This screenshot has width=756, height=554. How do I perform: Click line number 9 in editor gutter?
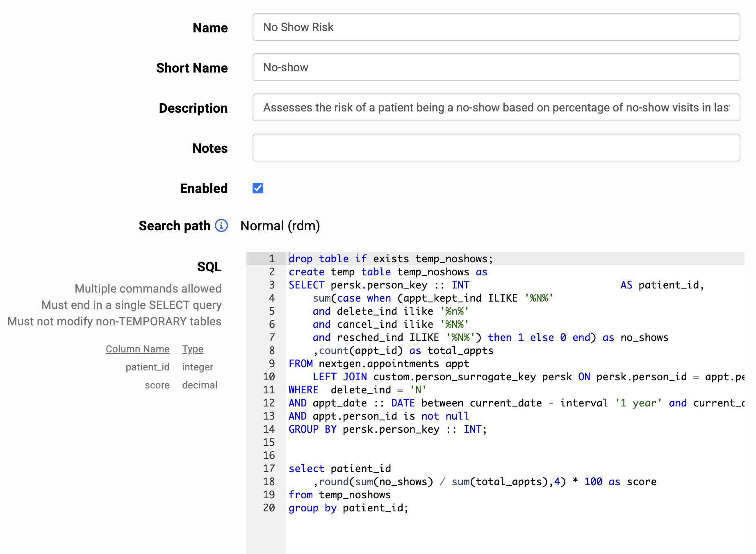tap(271, 363)
